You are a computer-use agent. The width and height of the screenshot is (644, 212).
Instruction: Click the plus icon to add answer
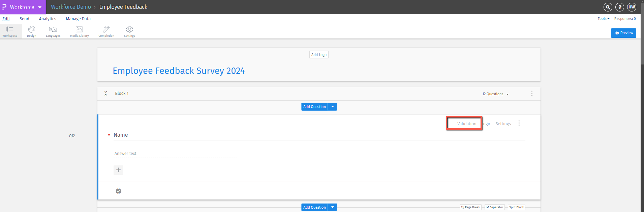(118, 170)
